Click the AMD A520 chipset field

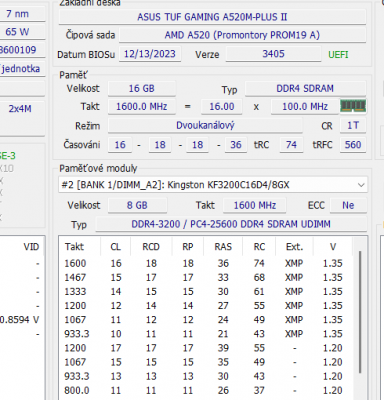point(242,35)
